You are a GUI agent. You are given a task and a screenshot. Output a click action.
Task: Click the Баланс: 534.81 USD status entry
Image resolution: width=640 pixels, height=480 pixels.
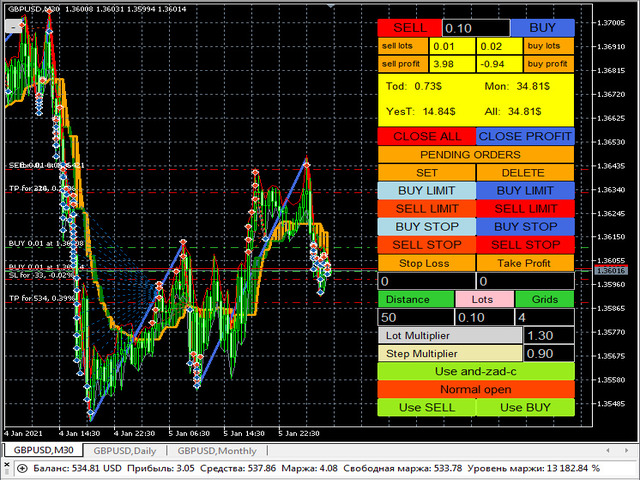click(x=77, y=468)
